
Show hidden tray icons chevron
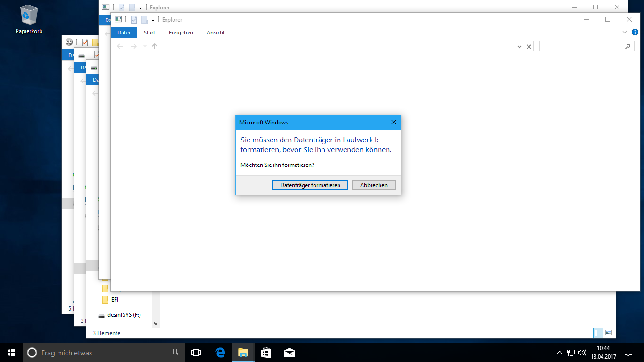(560, 353)
